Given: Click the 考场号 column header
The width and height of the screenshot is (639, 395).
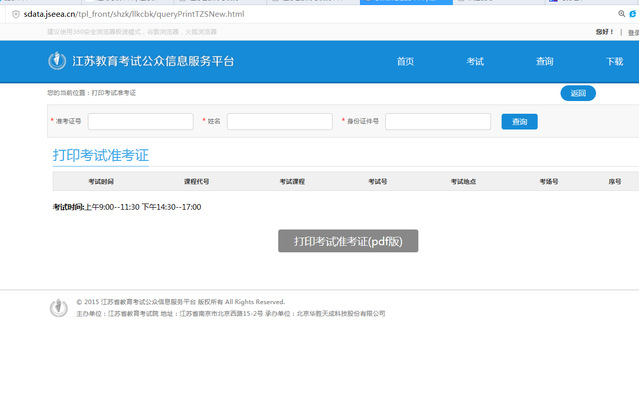Looking at the screenshot, I should pyautogui.click(x=549, y=181).
